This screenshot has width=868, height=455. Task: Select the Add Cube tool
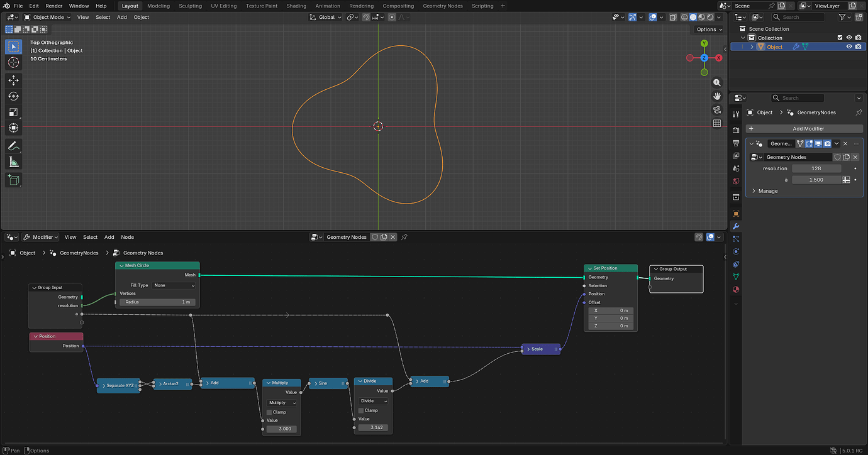click(13, 180)
